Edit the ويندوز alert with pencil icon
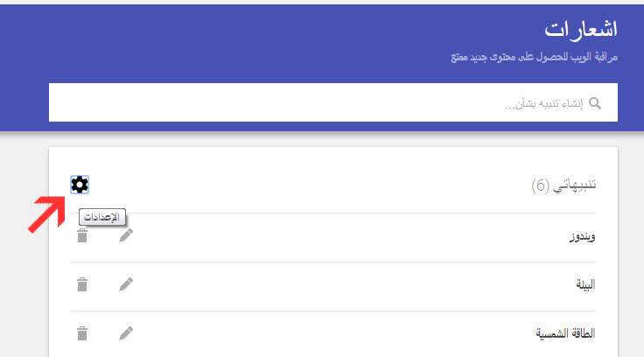 pos(126,235)
